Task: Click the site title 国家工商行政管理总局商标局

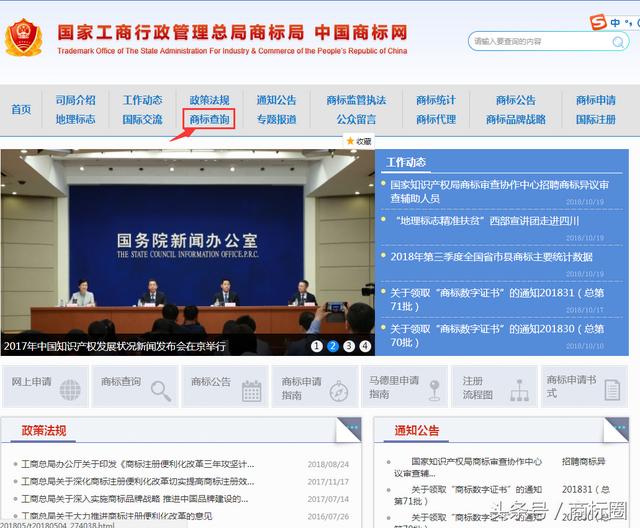Action: [180, 32]
